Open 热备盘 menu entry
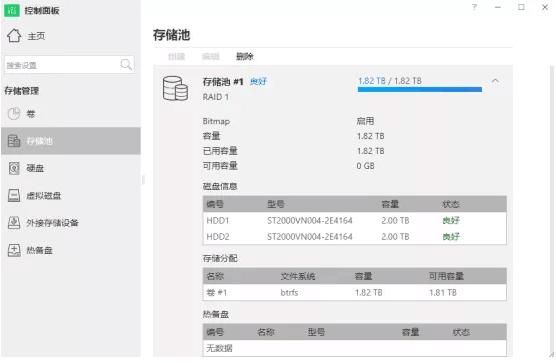The width and height of the screenshot is (556, 363). [x=39, y=250]
